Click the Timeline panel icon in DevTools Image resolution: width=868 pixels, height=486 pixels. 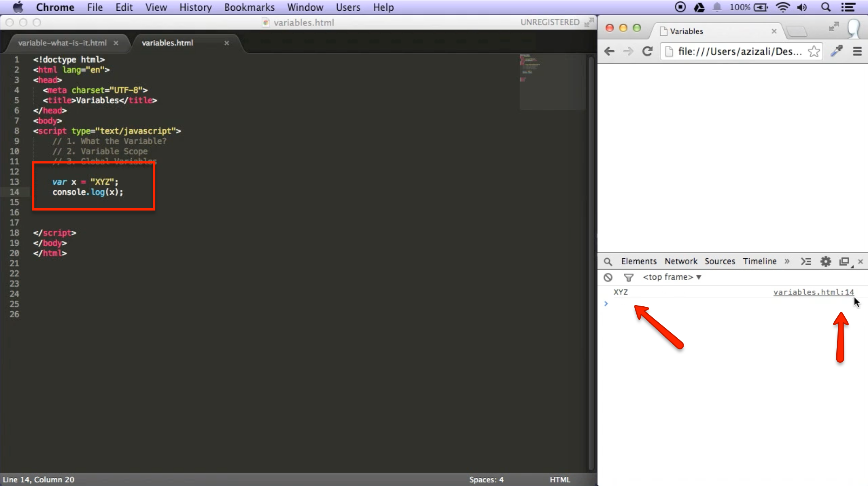point(760,261)
